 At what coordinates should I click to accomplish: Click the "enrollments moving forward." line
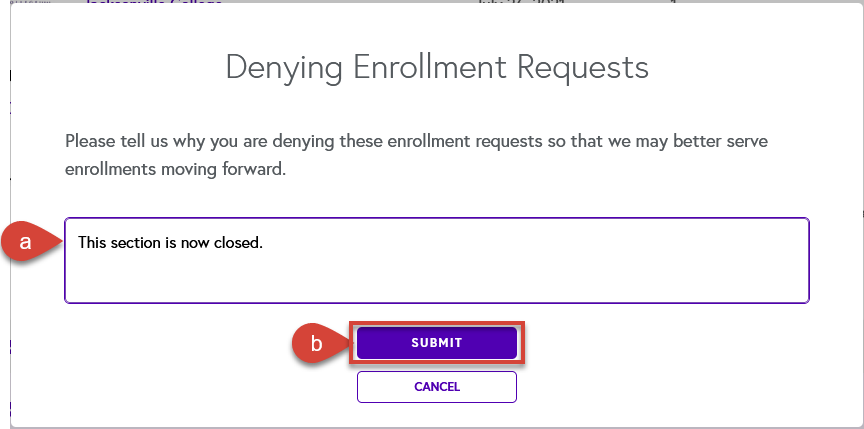tap(175, 169)
